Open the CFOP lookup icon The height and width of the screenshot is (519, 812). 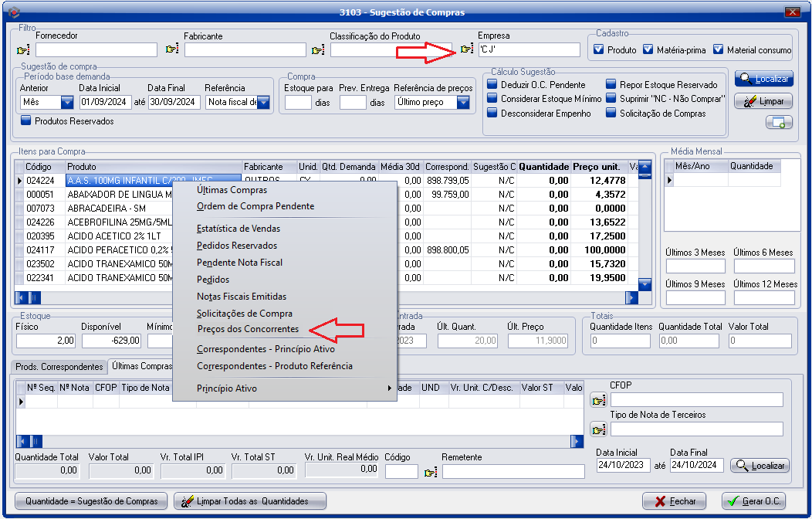pyautogui.click(x=598, y=400)
